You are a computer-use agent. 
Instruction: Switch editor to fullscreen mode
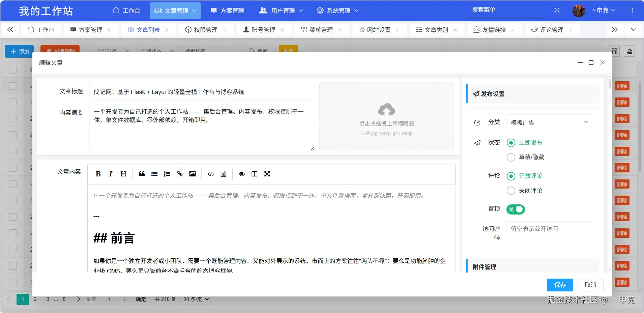(x=267, y=174)
